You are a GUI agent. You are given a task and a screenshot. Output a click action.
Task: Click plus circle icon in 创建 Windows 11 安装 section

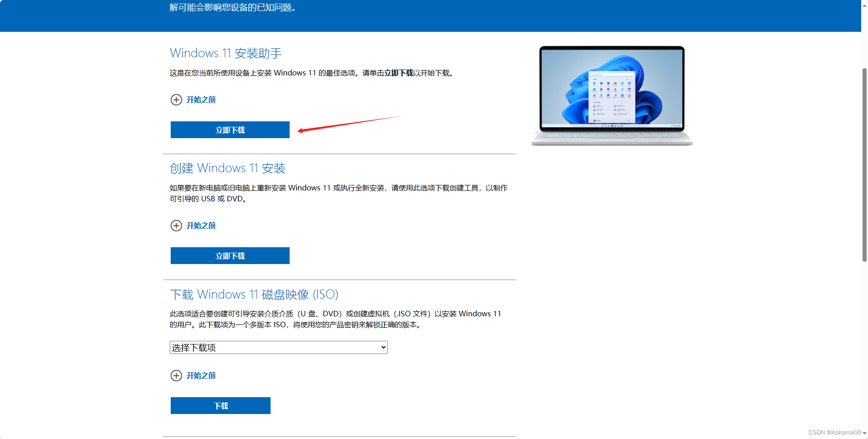point(176,225)
